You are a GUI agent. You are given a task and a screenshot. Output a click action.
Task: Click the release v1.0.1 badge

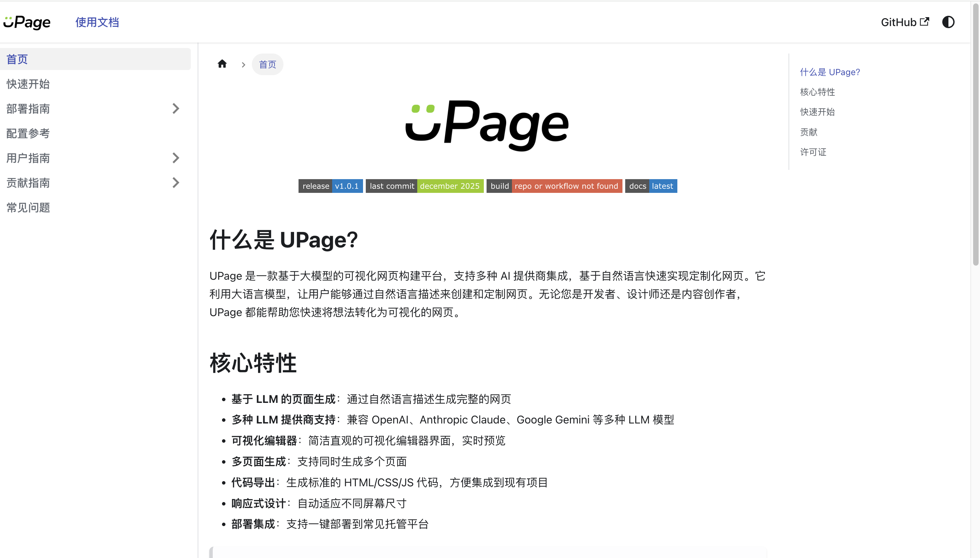[x=330, y=186]
